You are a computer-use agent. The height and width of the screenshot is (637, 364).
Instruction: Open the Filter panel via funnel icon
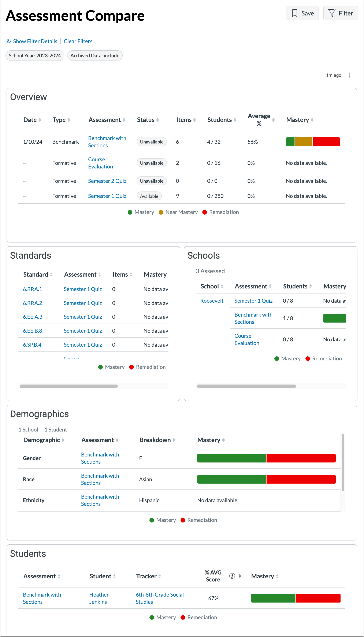(332, 13)
